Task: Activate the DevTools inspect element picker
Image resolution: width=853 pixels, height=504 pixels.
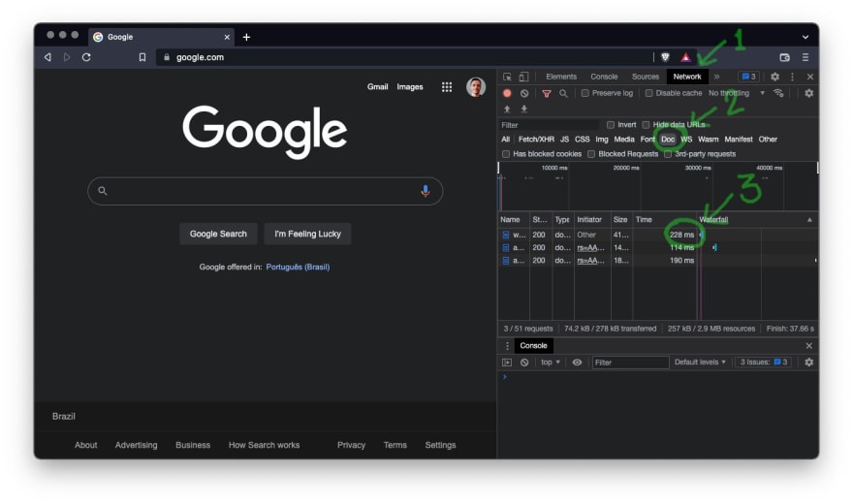Action: [507, 77]
